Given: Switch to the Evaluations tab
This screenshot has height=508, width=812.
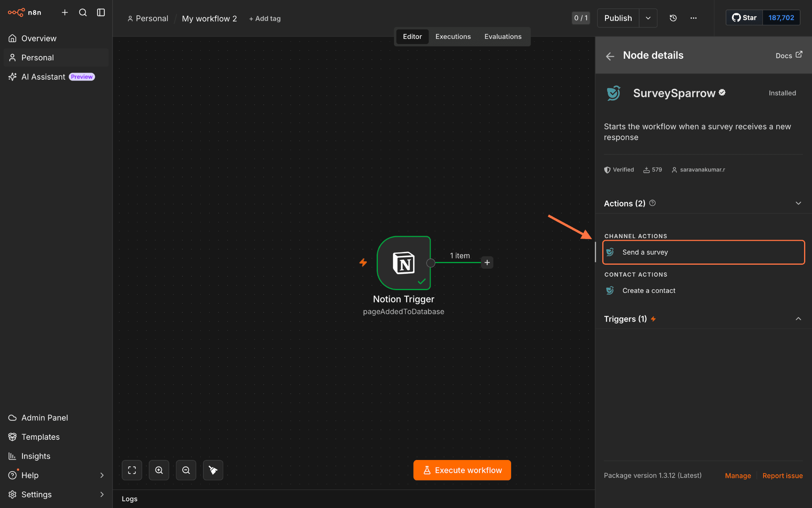Looking at the screenshot, I should 503,37.
